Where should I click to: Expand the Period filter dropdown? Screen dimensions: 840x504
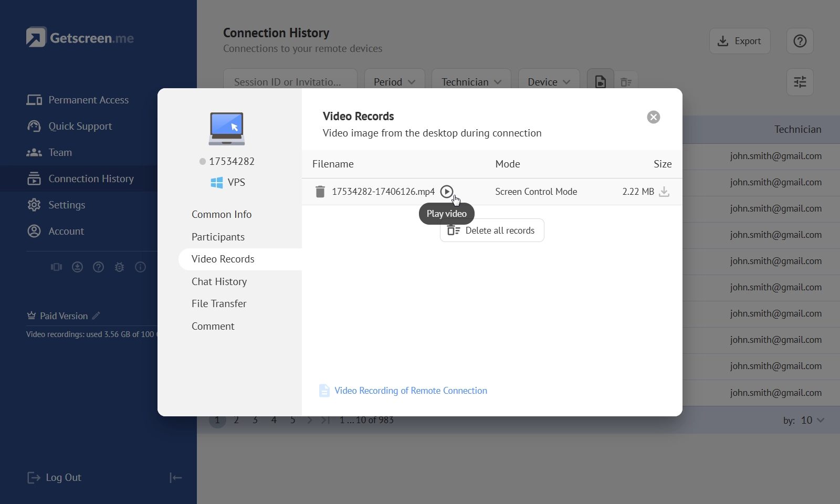coord(394,82)
